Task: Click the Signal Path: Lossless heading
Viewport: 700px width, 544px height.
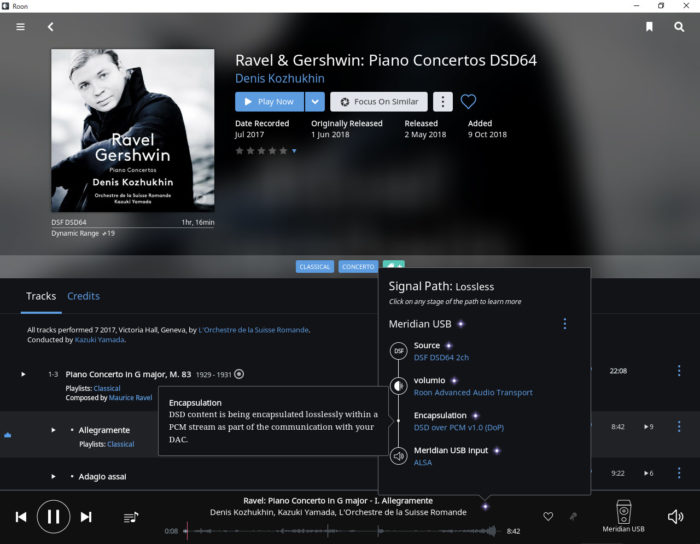Action: (441, 287)
